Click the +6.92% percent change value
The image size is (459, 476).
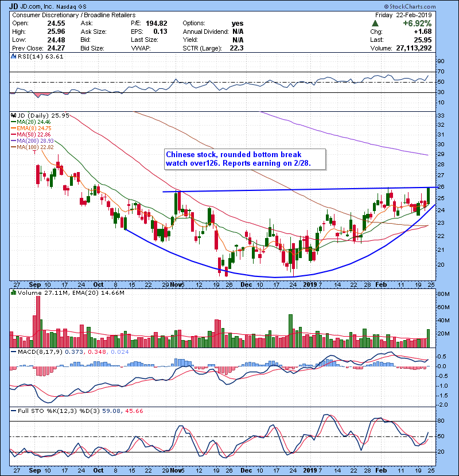pyautogui.click(x=417, y=24)
